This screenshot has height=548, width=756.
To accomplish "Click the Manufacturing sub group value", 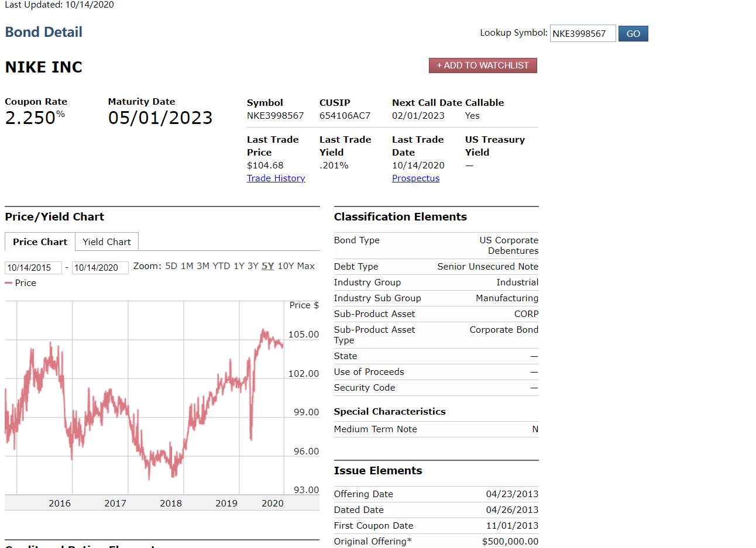I will click(x=507, y=298).
